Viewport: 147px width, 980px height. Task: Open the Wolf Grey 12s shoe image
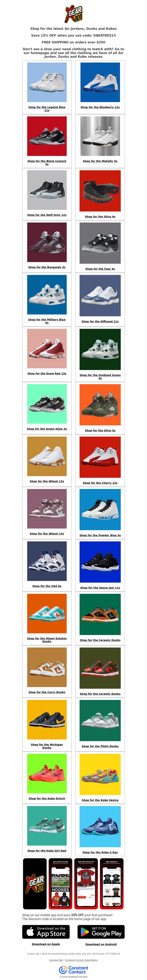(47, 190)
